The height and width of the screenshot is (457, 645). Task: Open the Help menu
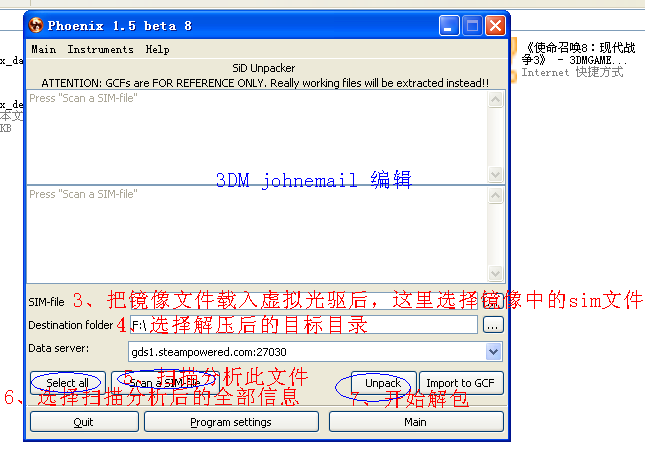(158, 49)
